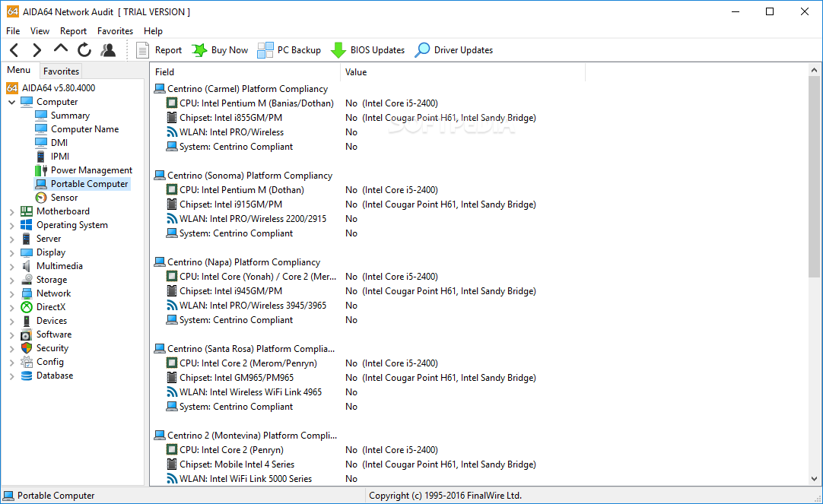Switch to the Favorites tab
The width and height of the screenshot is (823, 504).
(61, 71)
